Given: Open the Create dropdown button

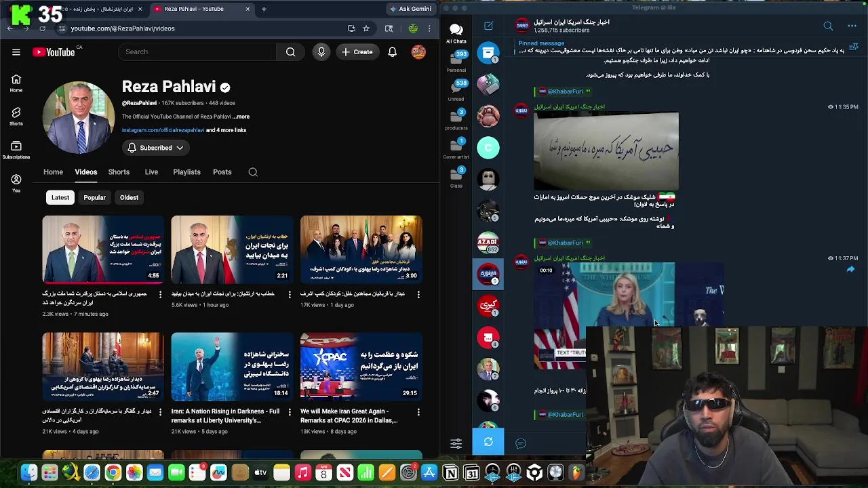Looking at the screenshot, I should pos(357,52).
